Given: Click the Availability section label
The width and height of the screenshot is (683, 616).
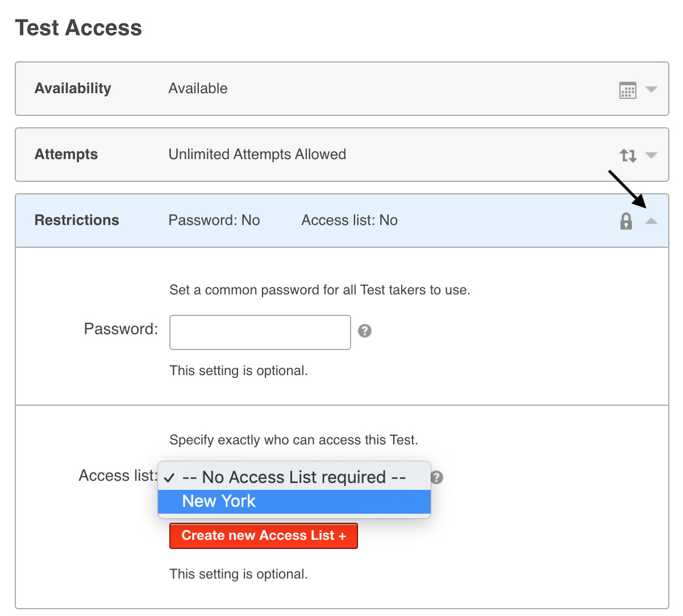Looking at the screenshot, I should 73,89.
